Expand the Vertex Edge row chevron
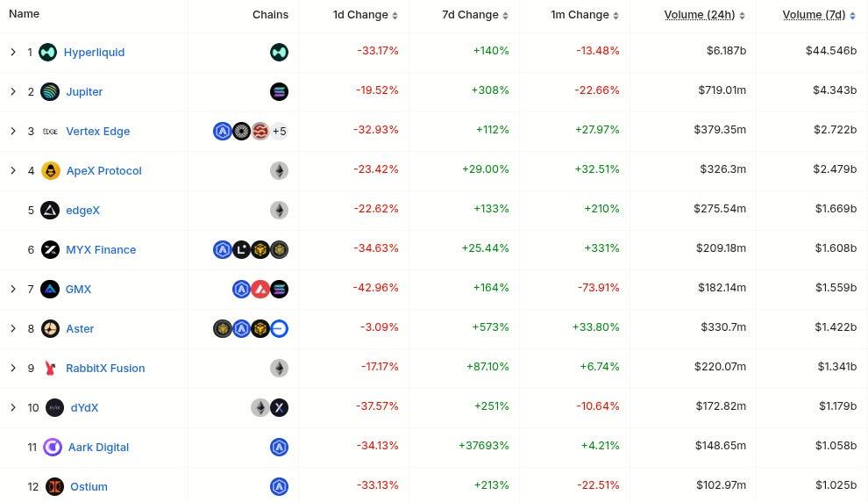868x502 pixels. point(13,132)
